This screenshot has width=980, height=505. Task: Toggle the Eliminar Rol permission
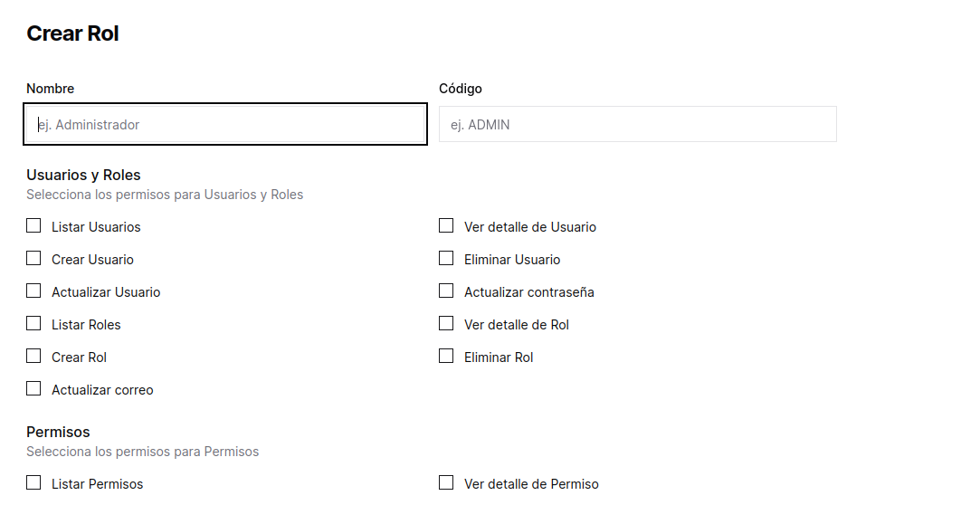coord(446,357)
